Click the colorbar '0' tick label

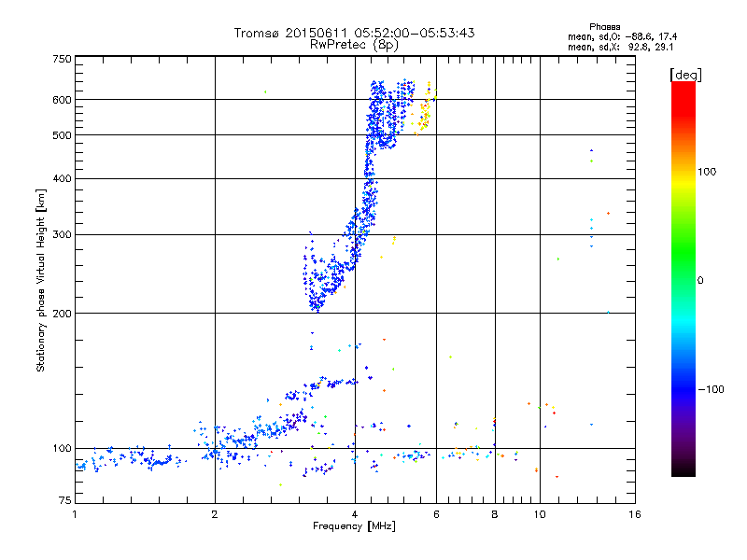coord(699,281)
